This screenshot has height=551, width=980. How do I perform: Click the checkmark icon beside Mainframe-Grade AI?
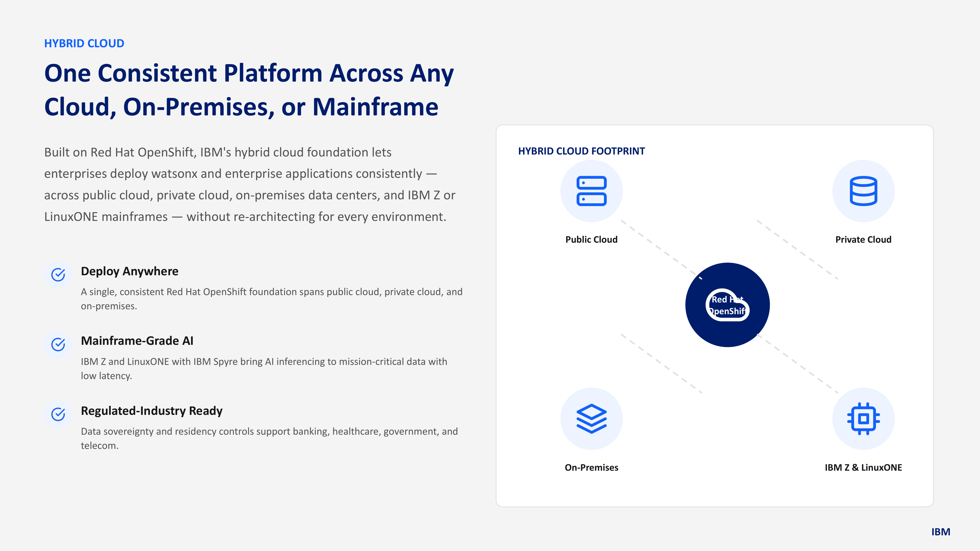tap(58, 345)
